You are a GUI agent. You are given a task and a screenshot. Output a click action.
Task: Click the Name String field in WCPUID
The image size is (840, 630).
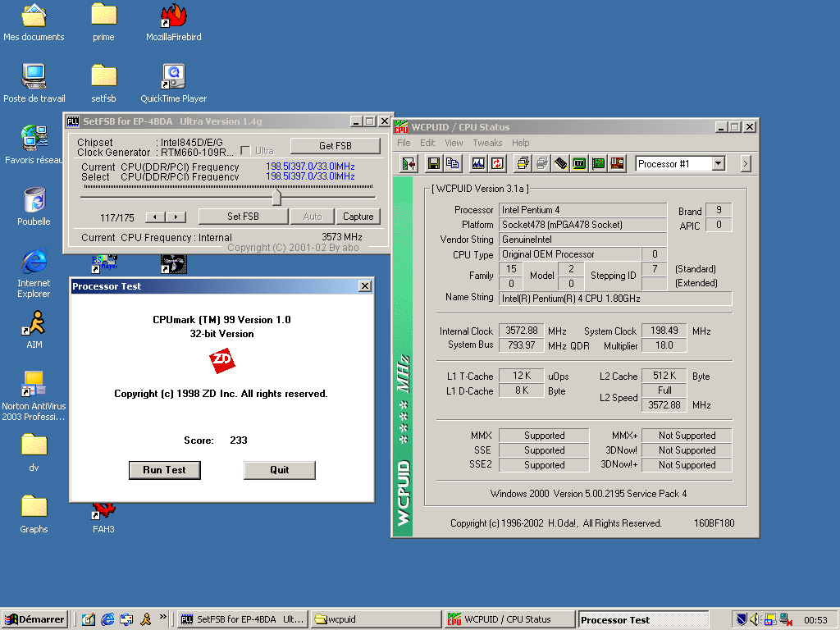click(x=615, y=299)
